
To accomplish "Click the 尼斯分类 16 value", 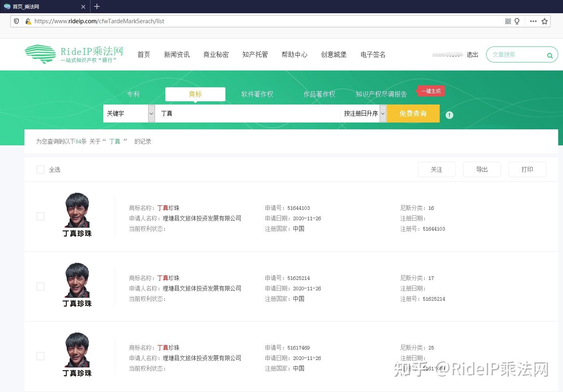I will coord(431,208).
